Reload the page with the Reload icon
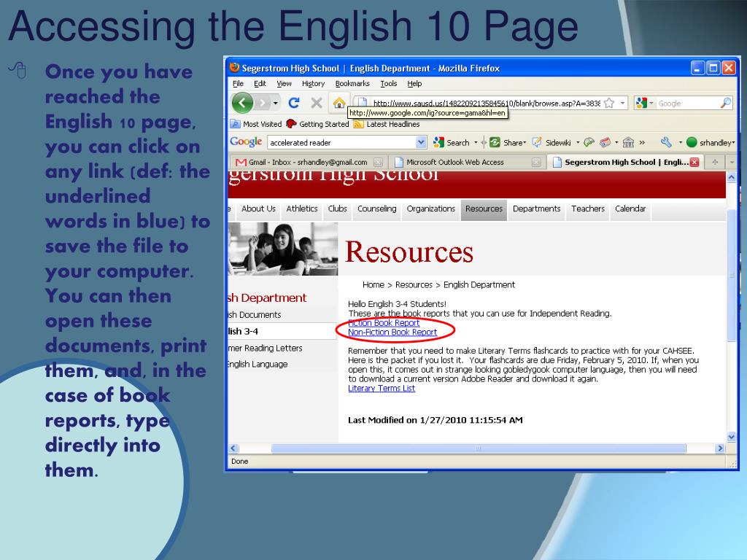The height and width of the screenshot is (560, 747). pyautogui.click(x=294, y=103)
